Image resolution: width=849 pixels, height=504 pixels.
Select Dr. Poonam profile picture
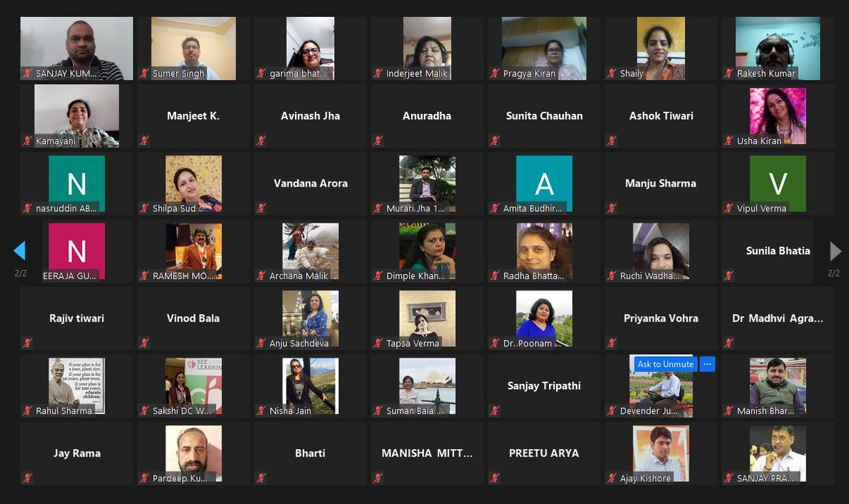point(544,318)
